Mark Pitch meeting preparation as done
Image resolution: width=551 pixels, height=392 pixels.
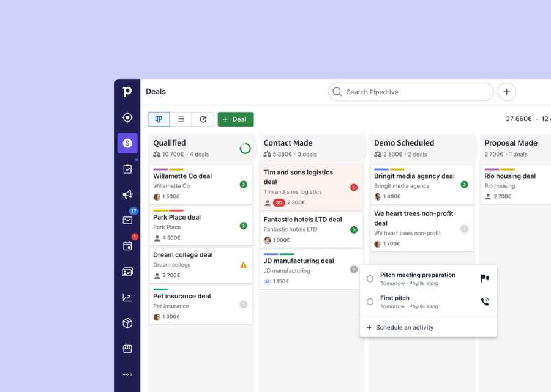(370, 279)
